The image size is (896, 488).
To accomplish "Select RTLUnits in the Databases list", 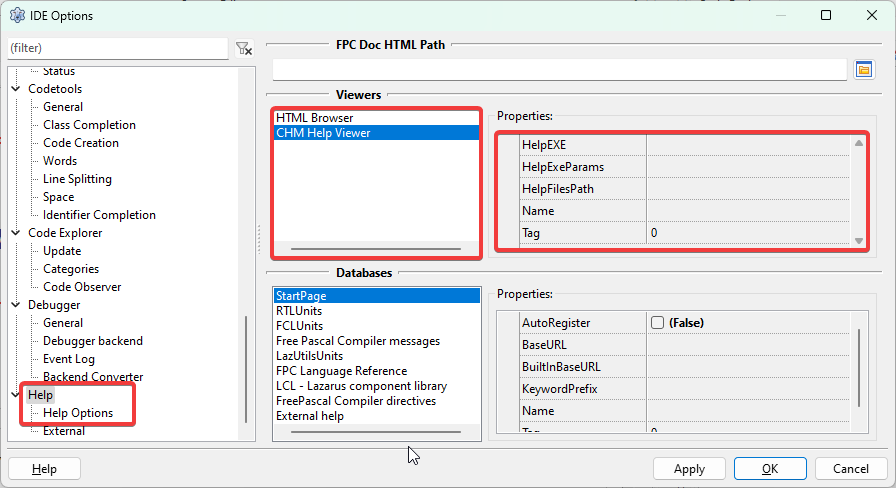I will tap(298, 311).
